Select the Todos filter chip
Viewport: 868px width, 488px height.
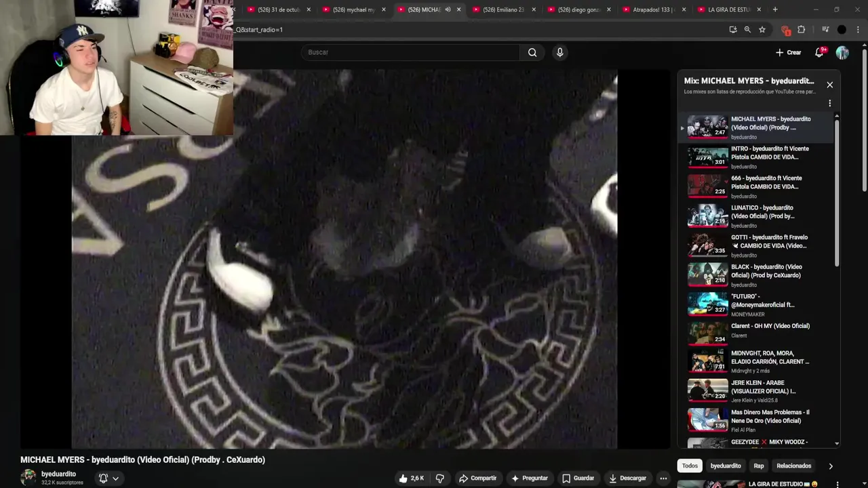pyautogui.click(x=690, y=466)
